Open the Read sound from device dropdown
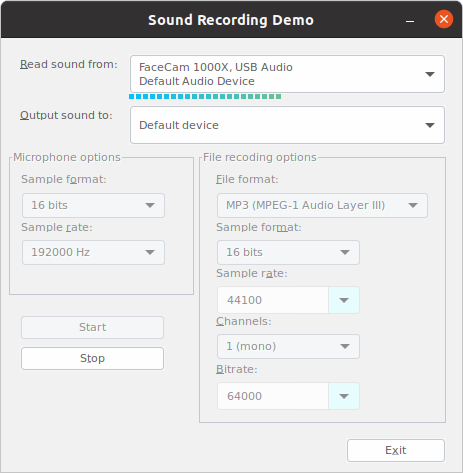 point(287,74)
